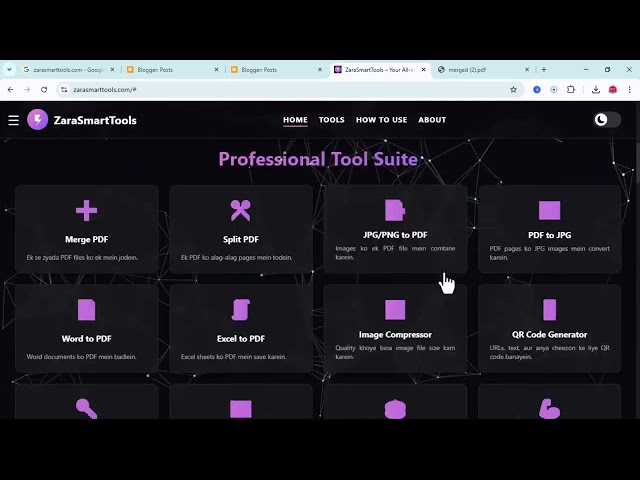Viewport: 640px width, 480px height.
Task: Toggle the dark mode switch
Action: pyautogui.click(x=607, y=120)
